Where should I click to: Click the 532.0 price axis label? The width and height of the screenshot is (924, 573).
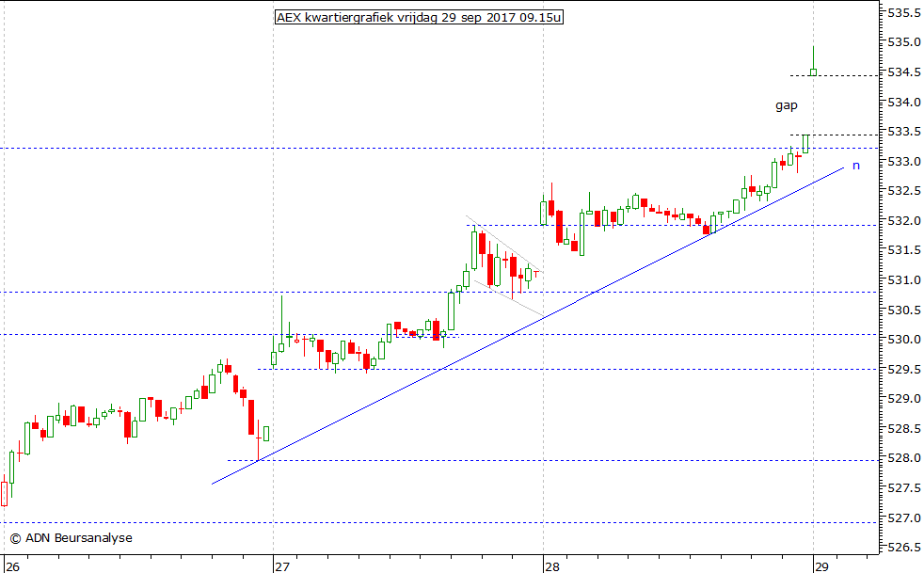point(904,221)
